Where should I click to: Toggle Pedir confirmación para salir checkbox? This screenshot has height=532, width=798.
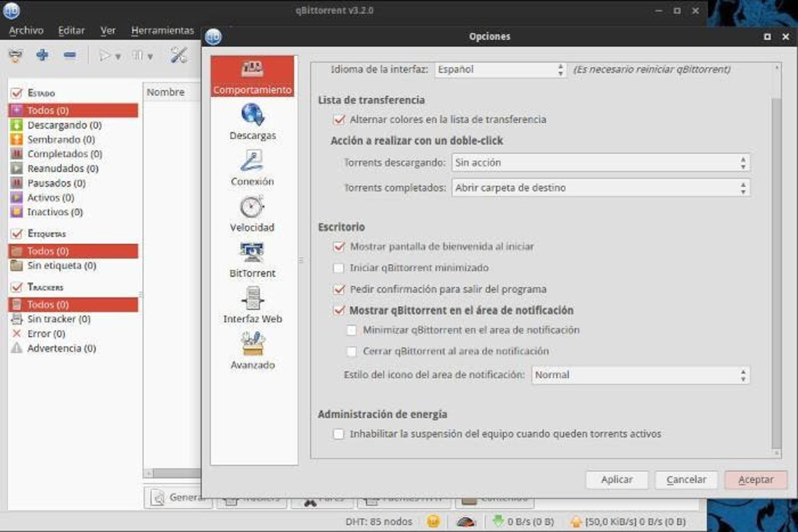tap(339, 289)
